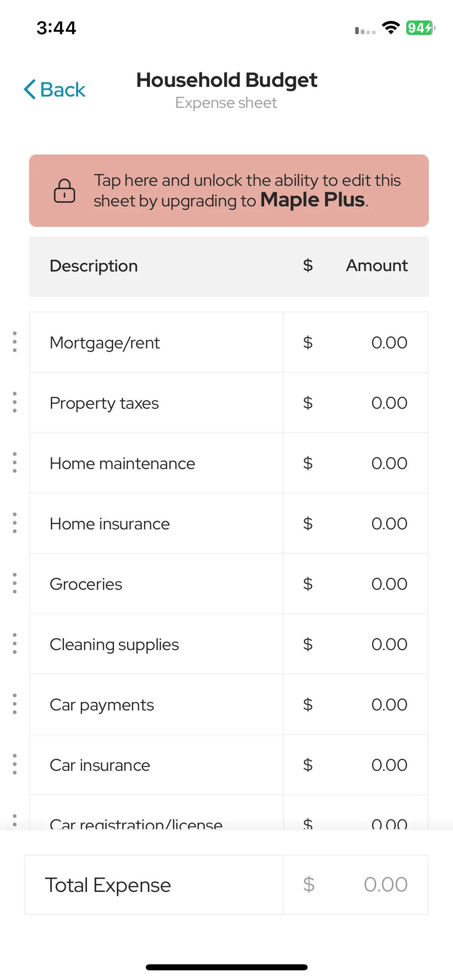453x980 pixels.
Task: Select the Car payments amount field
Action: click(356, 704)
